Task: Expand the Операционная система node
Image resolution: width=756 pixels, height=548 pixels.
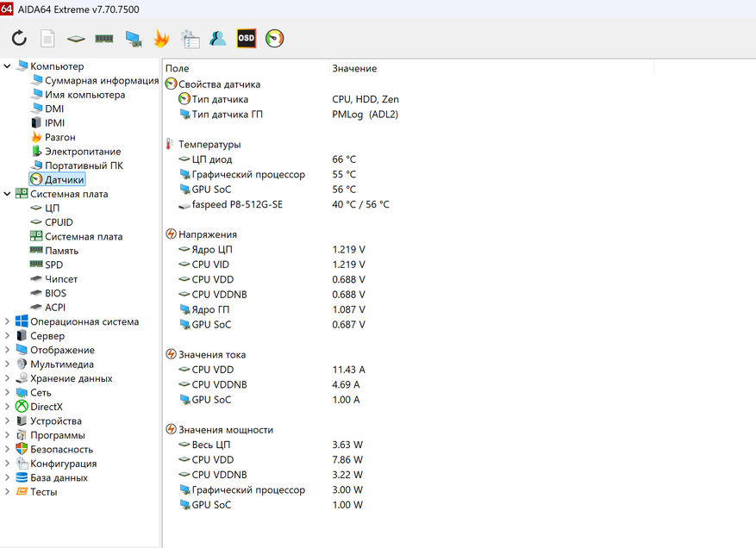Action: point(8,321)
